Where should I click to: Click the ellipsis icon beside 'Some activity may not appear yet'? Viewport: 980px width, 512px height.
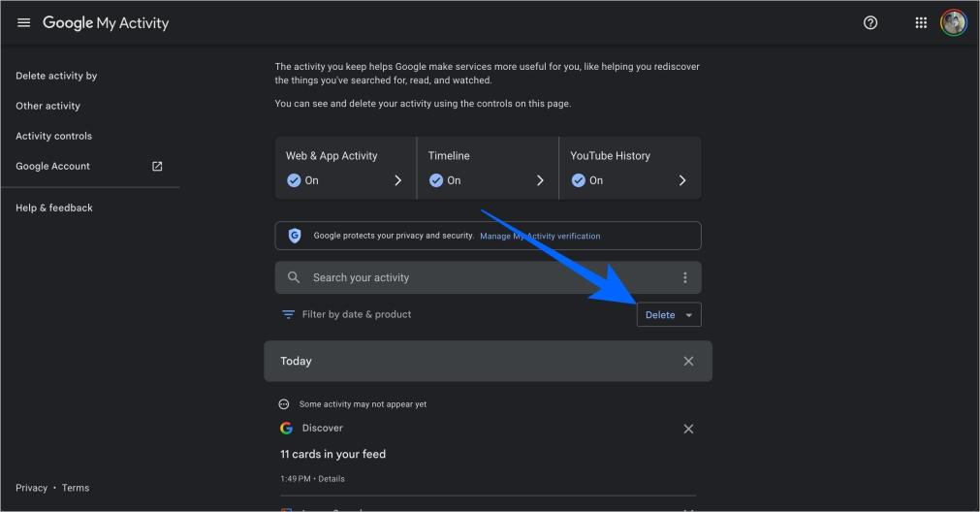pos(284,404)
